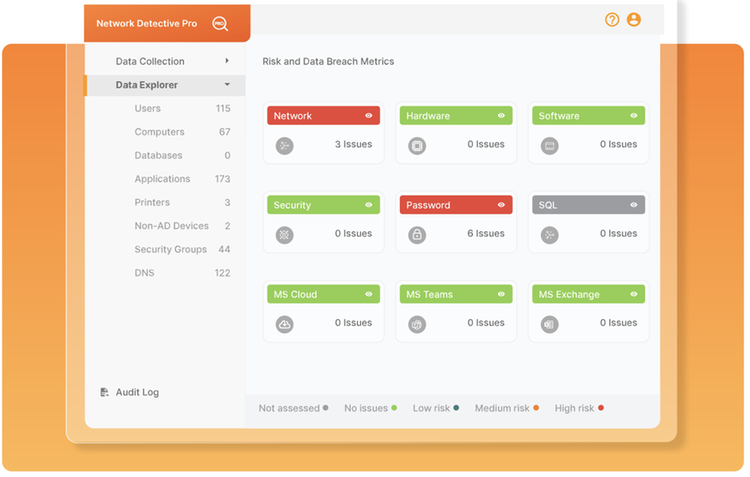Open the Audit Log link

(x=137, y=392)
